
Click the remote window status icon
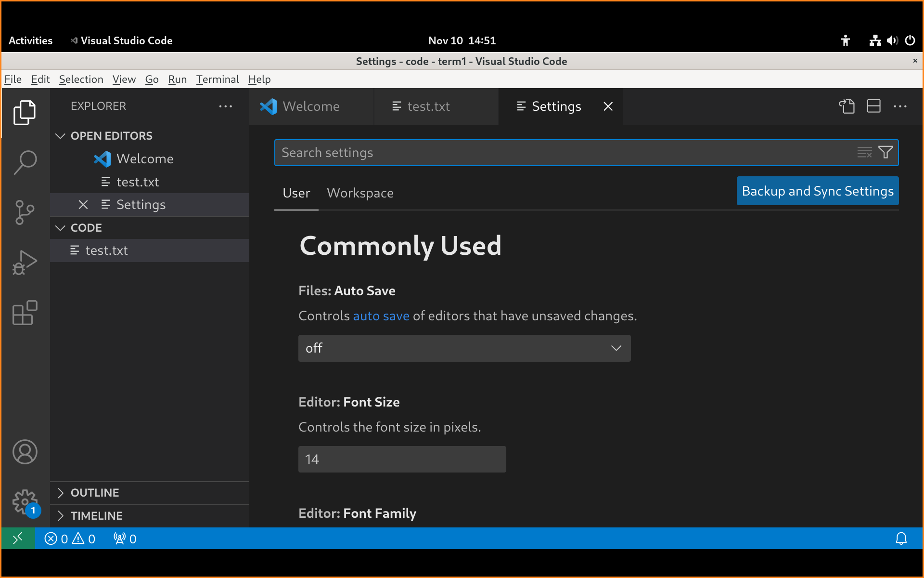pos(18,539)
